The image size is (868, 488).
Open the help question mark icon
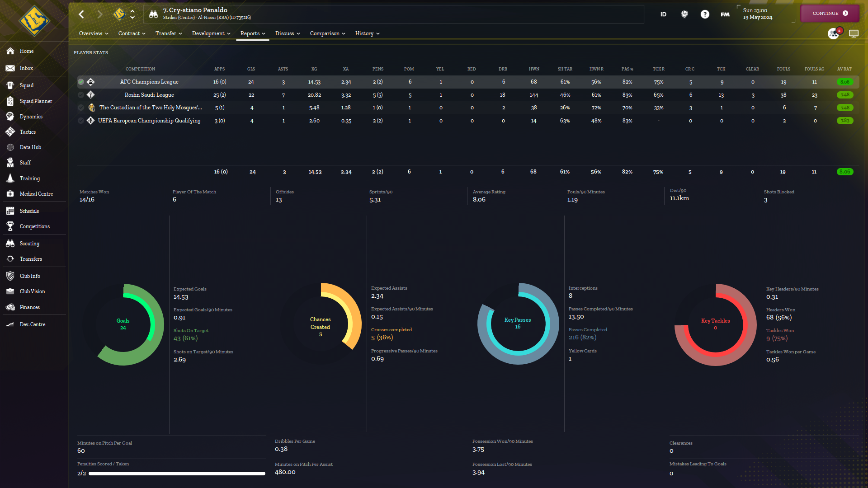(705, 14)
